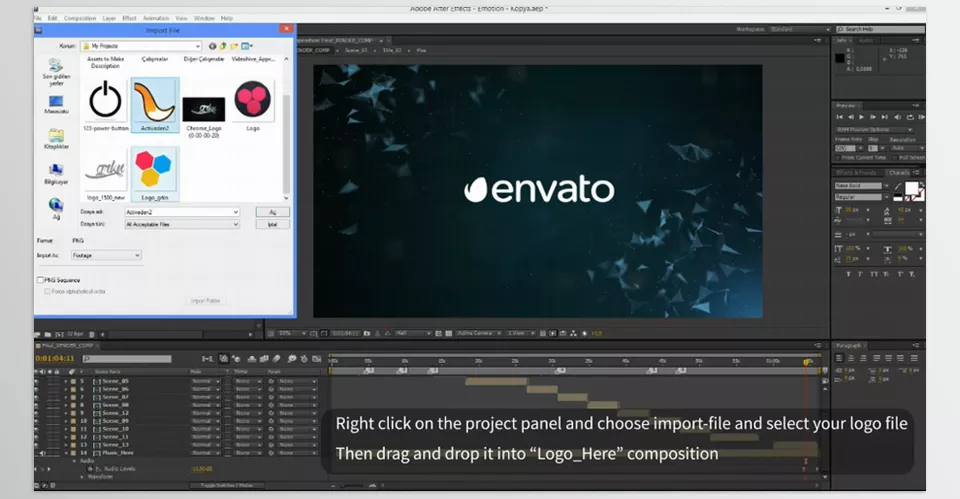Expand the Scene_08 layer triangle

(x=66, y=405)
